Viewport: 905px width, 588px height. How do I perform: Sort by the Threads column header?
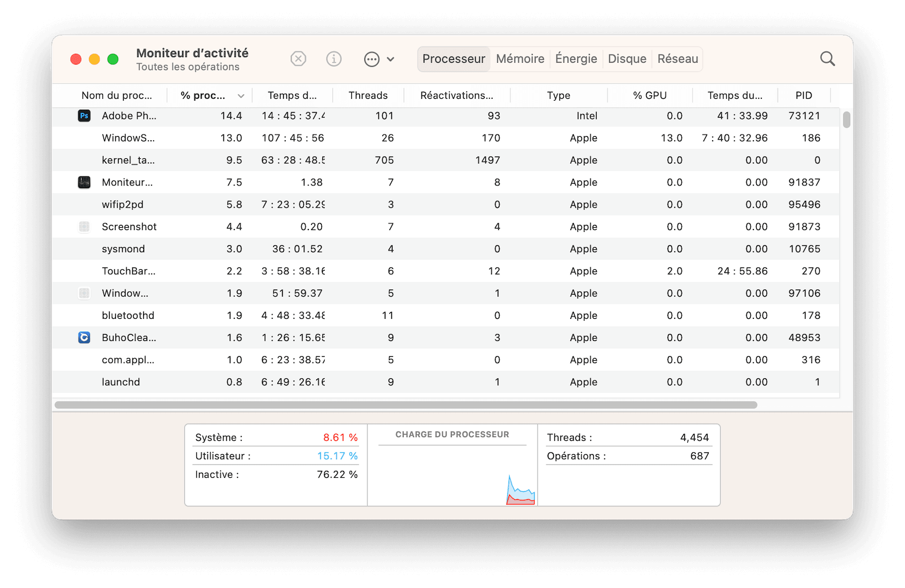click(x=368, y=96)
